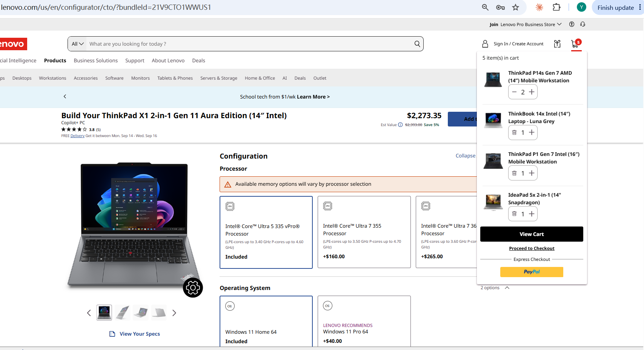
Task: Remove IdeaPad 5x with trash icon
Action: (x=514, y=214)
